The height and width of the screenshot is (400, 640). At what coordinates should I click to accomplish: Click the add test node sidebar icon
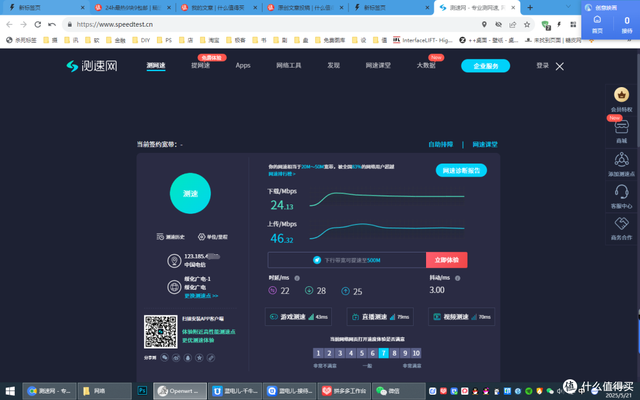621,160
